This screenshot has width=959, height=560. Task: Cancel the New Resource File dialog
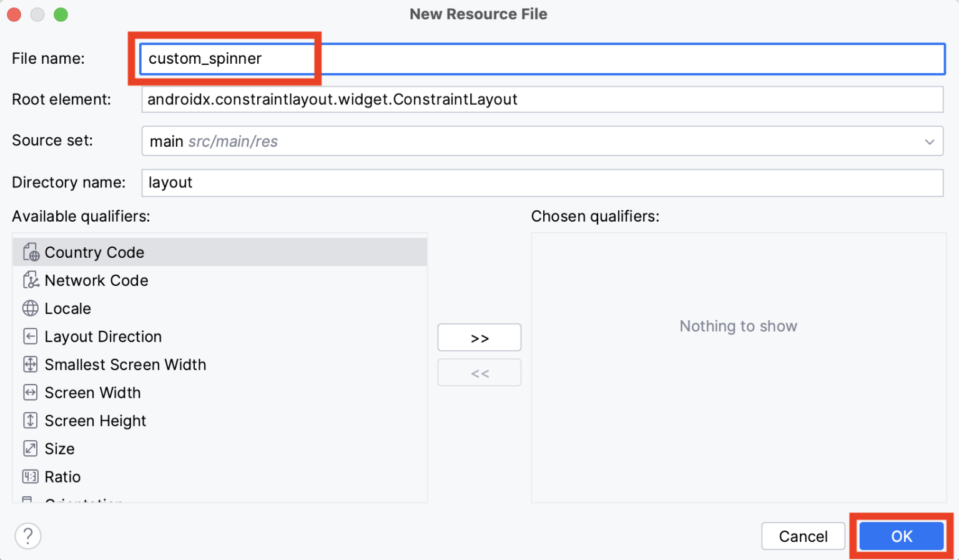803,536
